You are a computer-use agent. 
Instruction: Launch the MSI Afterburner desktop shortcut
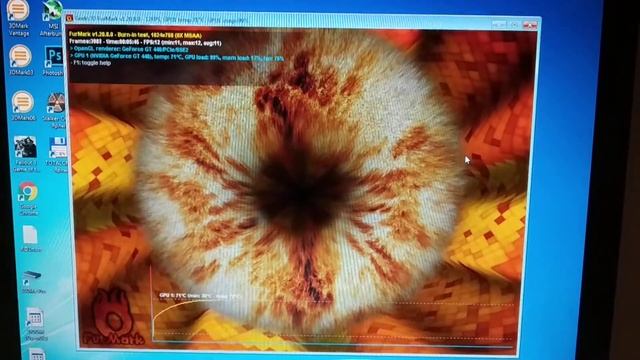click(52, 17)
